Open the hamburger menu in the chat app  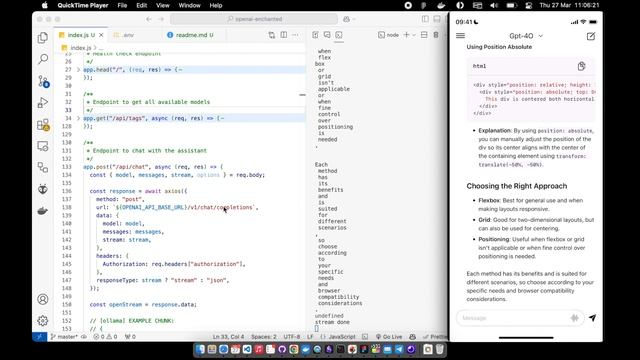(x=460, y=36)
